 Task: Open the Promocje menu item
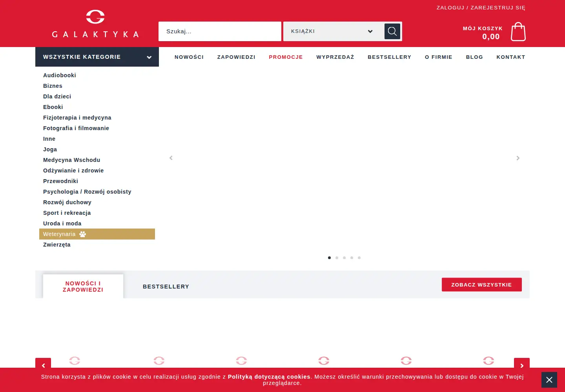[286, 57]
